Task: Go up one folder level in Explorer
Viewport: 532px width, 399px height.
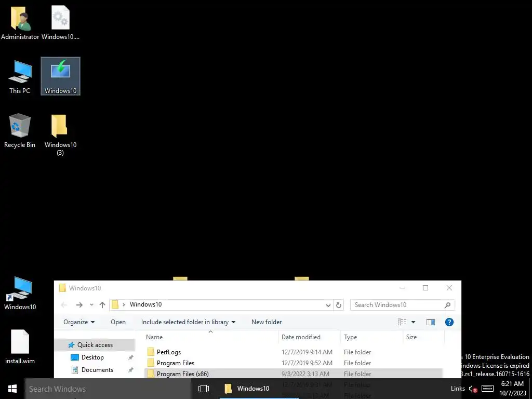Action: coord(102,304)
